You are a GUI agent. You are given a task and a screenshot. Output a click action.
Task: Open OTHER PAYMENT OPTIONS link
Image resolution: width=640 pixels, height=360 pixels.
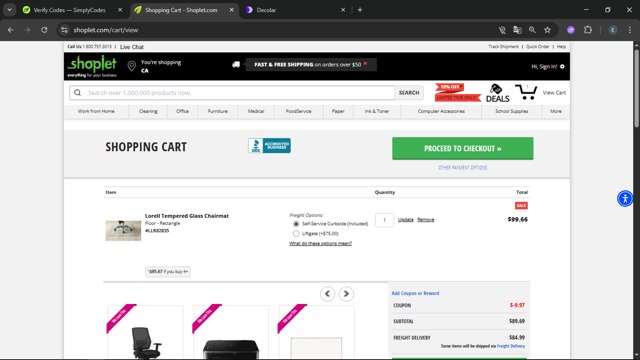[x=462, y=168]
